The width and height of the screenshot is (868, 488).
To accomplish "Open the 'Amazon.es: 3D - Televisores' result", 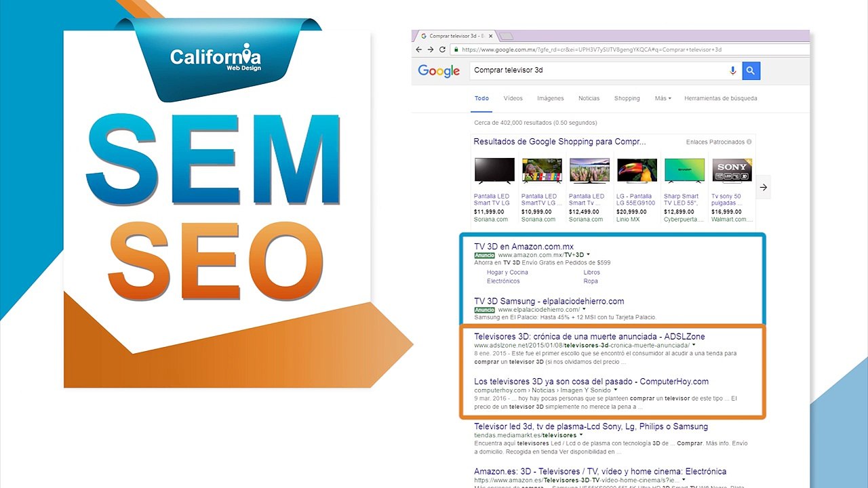I will pyautogui.click(x=600, y=471).
